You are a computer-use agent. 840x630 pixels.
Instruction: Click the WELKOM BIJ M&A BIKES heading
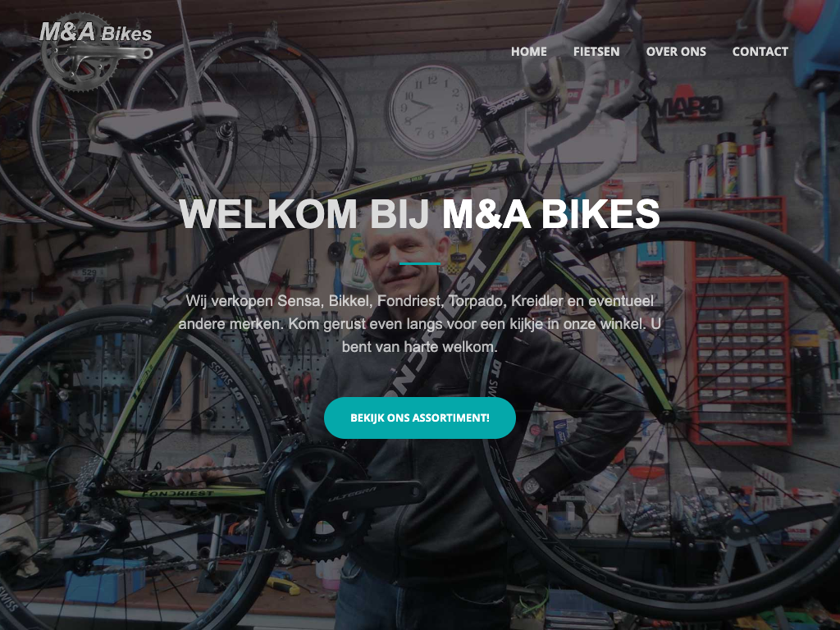419,214
